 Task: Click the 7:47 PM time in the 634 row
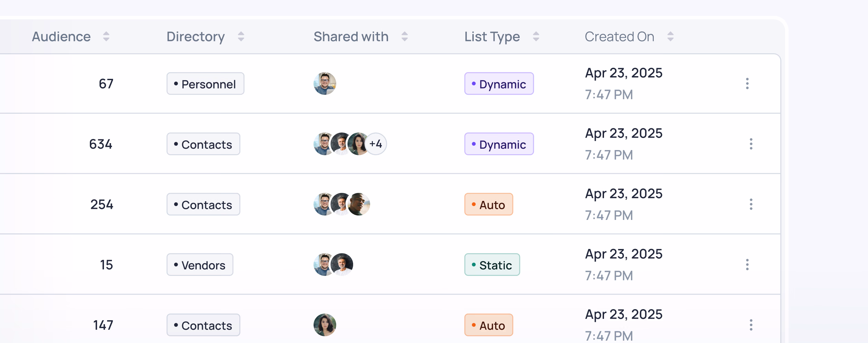click(609, 155)
